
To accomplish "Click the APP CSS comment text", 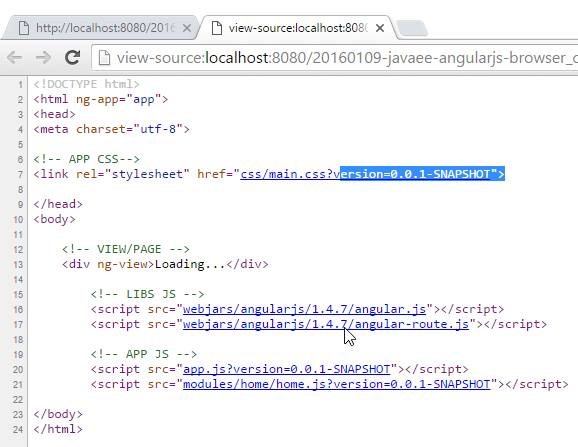I will pyautogui.click(x=87, y=159).
